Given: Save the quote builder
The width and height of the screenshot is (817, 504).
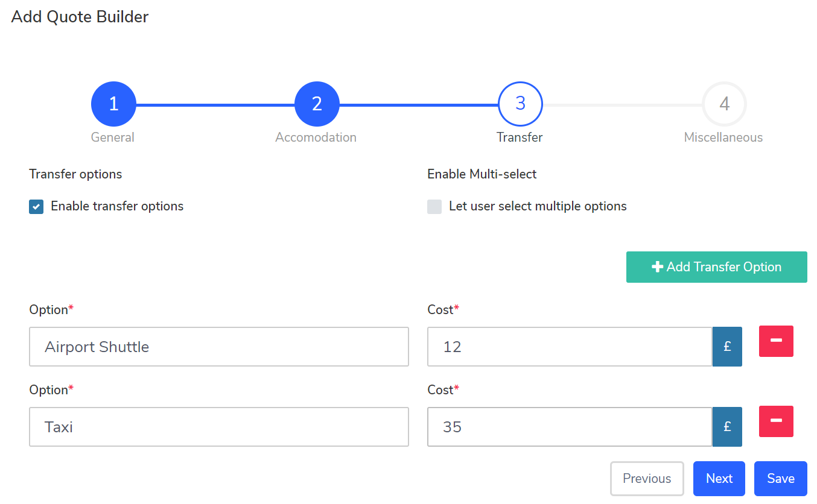Looking at the screenshot, I should pos(780,479).
